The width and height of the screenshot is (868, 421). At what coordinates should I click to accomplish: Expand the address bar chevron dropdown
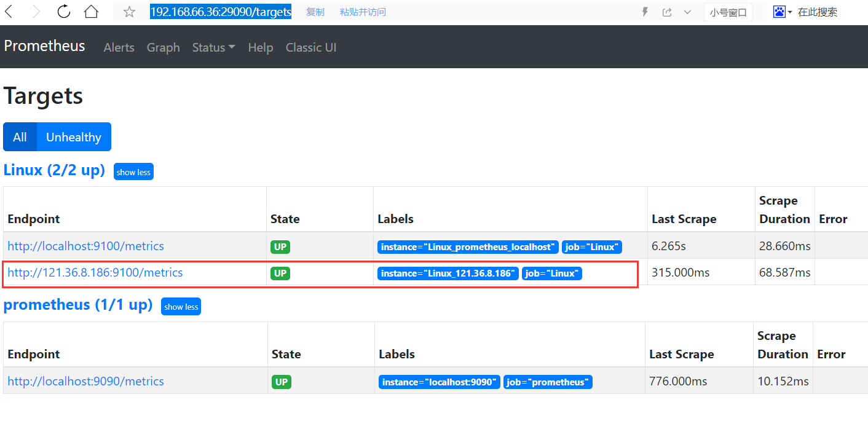coord(688,12)
